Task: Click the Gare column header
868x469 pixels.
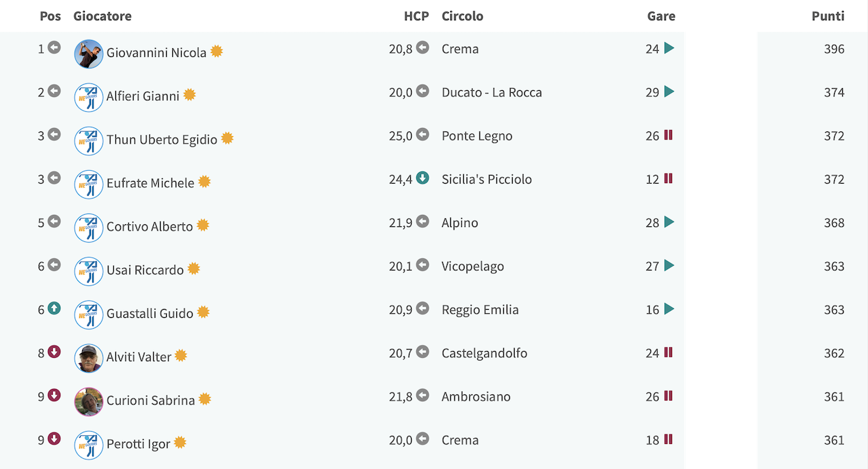Action: click(661, 16)
